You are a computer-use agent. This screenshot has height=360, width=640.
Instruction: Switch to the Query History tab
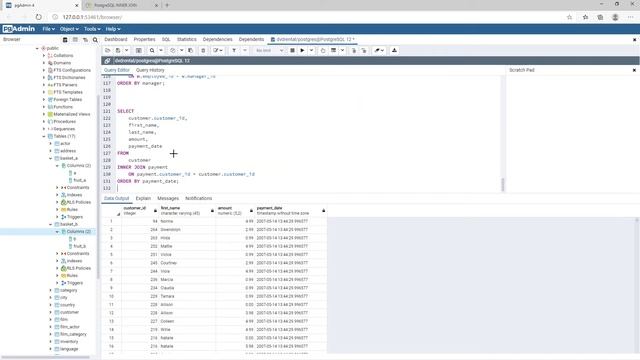(150, 70)
